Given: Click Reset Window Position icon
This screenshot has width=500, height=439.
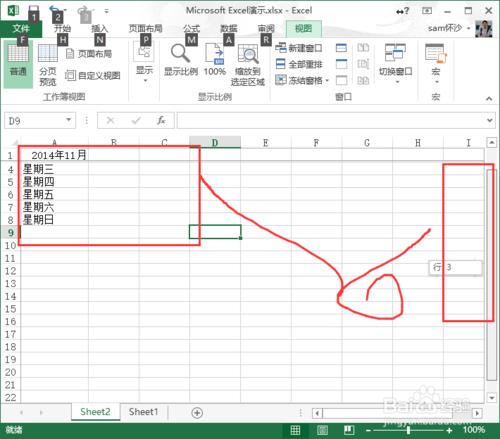Looking at the screenshot, I should click(x=363, y=80).
